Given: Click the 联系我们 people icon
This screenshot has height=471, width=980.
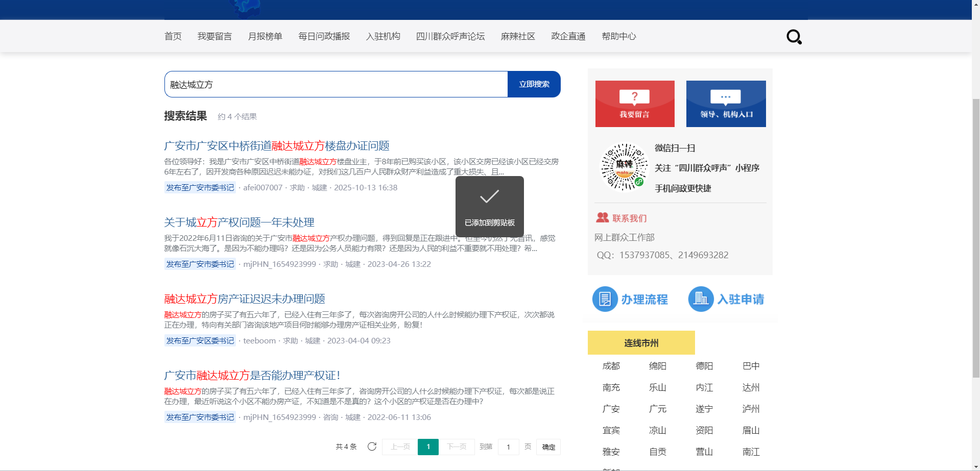Looking at the screenshot, I should tap(602, 218).
